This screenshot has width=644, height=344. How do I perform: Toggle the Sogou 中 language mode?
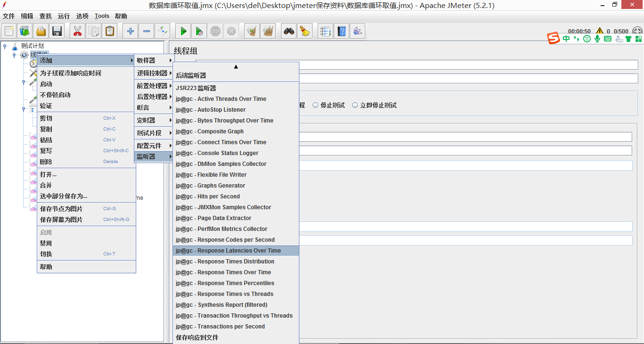(x=566, y=39)
